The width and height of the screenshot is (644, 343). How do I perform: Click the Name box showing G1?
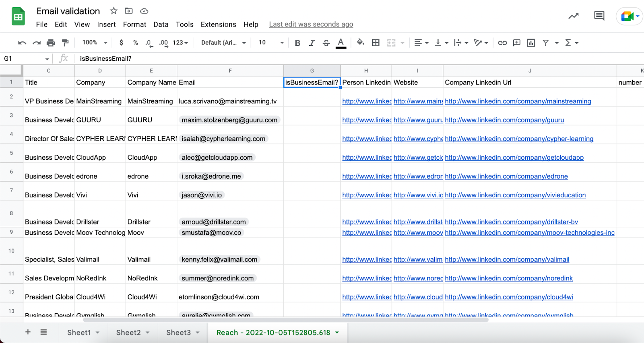26,59
